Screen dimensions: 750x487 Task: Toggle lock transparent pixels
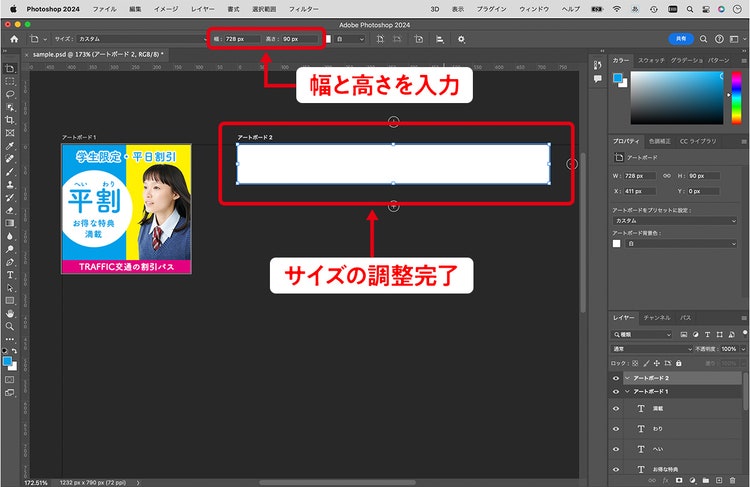pyautogui.click(x=635, y=363)
